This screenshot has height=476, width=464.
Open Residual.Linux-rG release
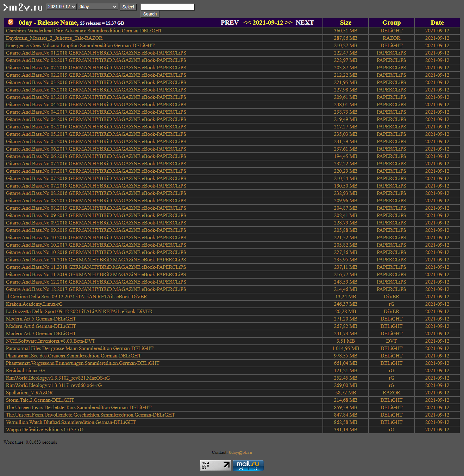coord(25,370)
